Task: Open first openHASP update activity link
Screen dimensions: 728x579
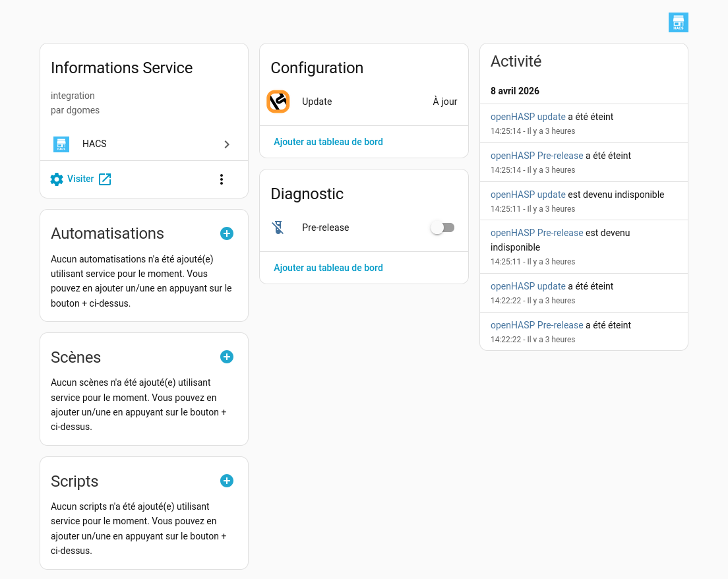Action: pyautogui.click(x=528, y=117)
